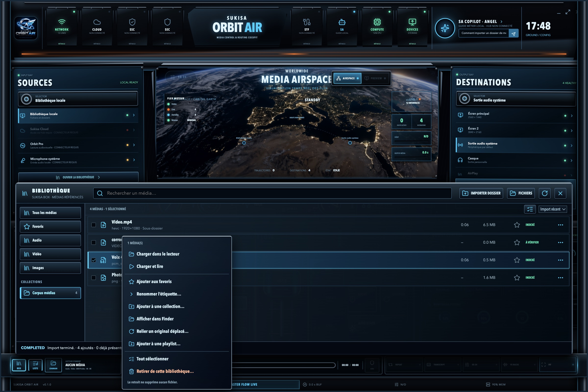Click the FICHIERS button
588x392 pixels.
click(521, 193)
